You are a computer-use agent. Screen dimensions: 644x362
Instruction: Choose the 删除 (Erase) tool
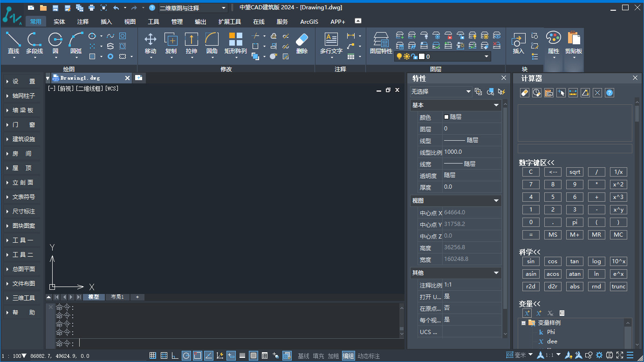point(302,41)
